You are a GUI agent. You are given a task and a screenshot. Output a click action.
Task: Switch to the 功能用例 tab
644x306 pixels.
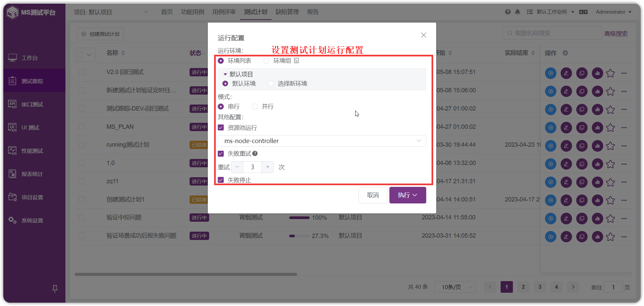tap(193, 12)
